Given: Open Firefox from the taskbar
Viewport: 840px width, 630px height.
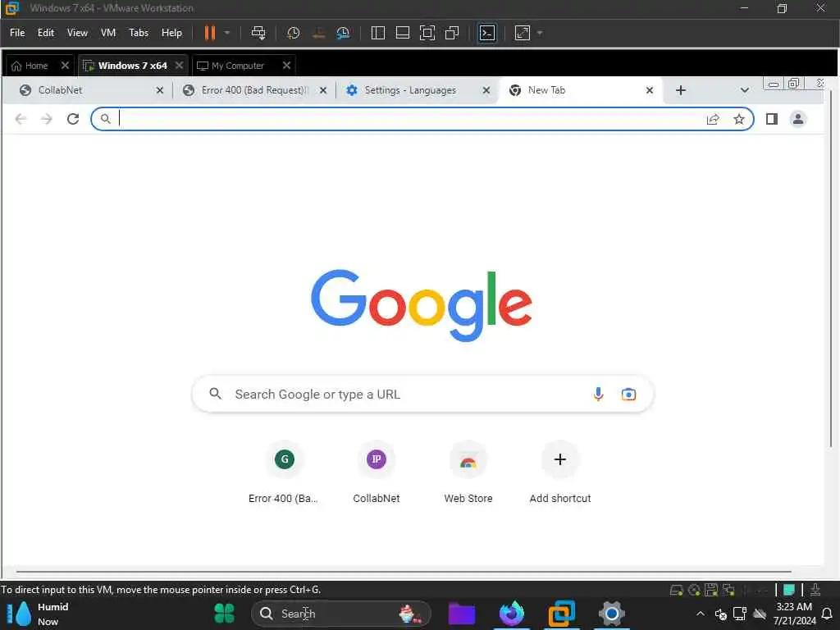Looking at the screenshot, I should 512,614.
